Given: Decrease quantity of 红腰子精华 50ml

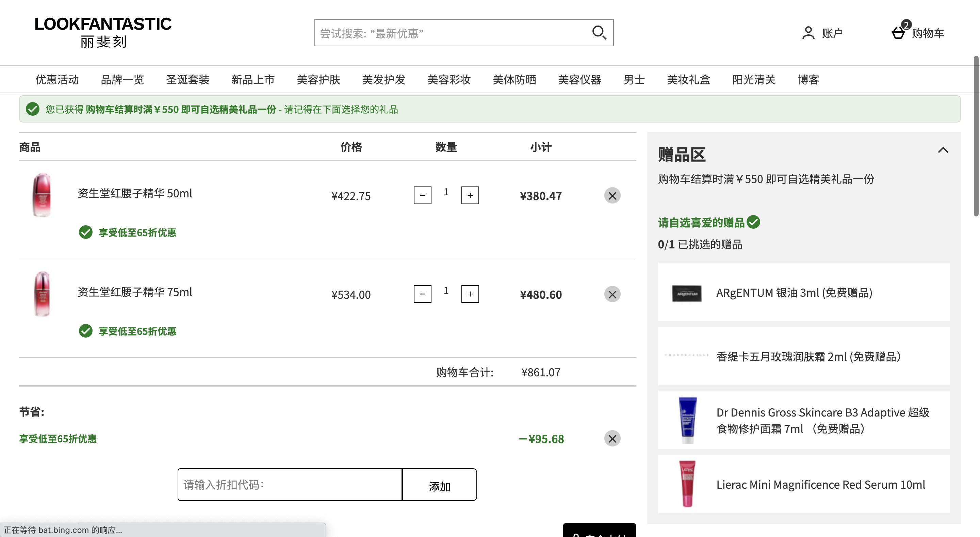Looking at the screenshot, I should coord(423,195).
